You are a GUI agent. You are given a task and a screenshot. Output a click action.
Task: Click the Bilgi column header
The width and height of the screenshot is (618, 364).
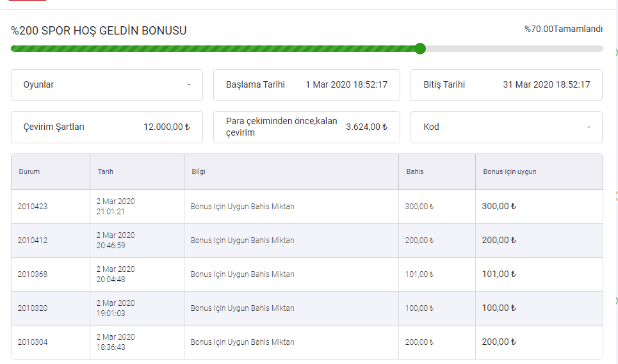pyautogui.click(x=199, y=172)
